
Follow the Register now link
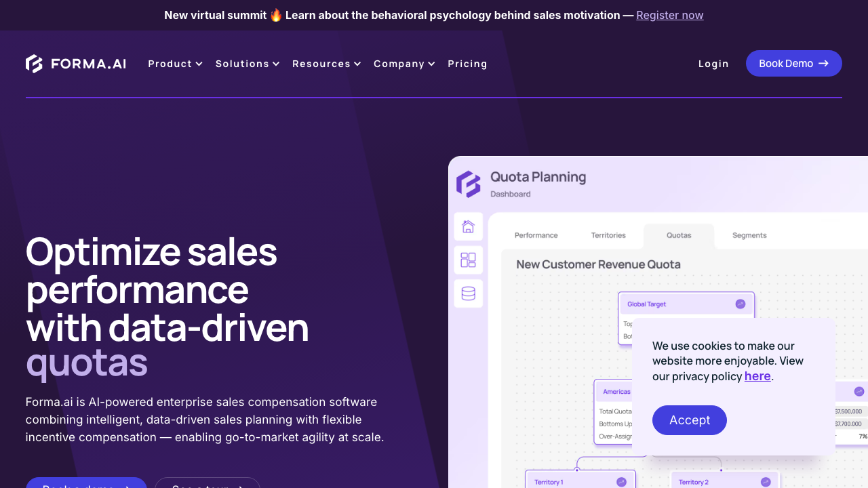[x=669, y=15]
